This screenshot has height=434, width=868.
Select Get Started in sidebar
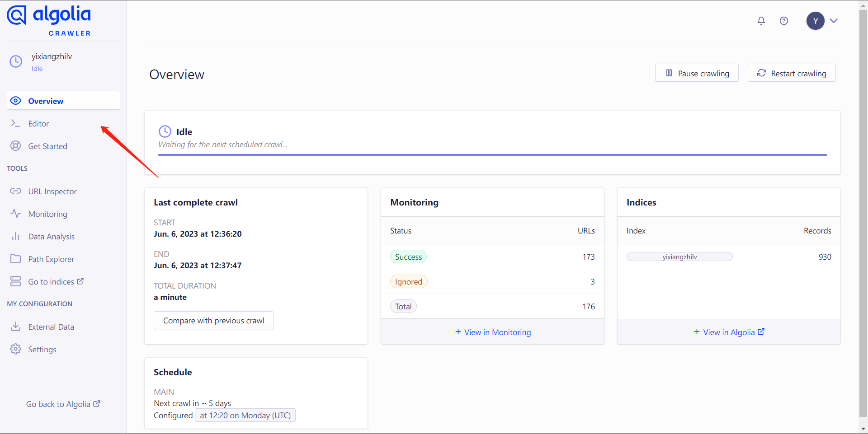[47, 146]
